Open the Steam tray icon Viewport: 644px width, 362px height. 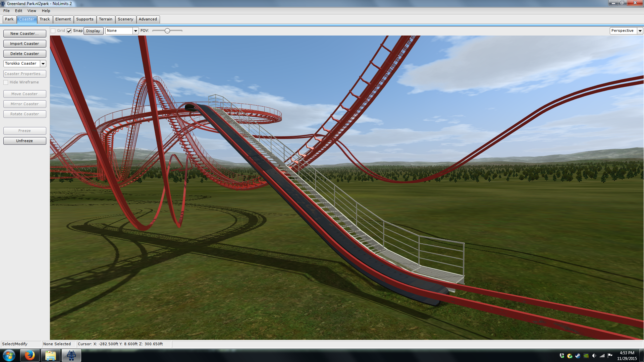578,356
